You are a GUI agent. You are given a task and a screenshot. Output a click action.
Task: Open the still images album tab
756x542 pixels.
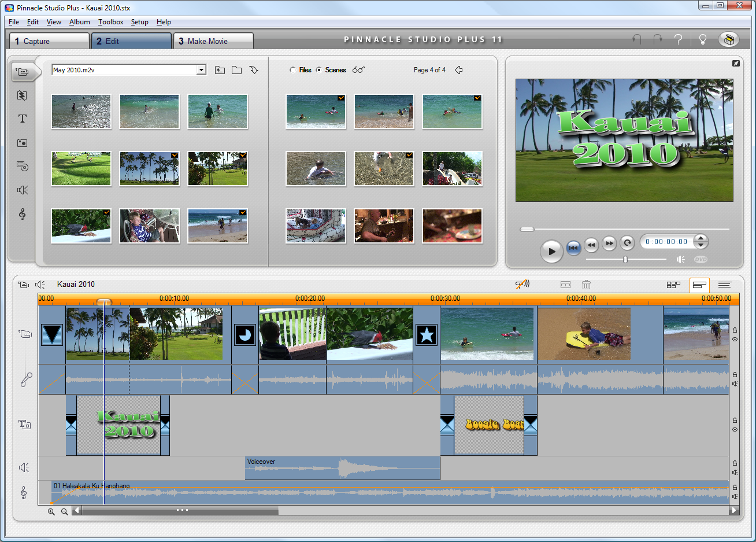23,142
